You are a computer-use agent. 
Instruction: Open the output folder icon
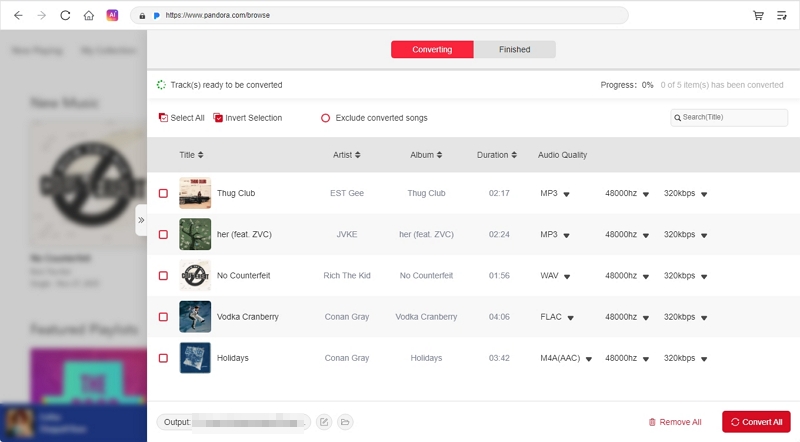click(x=345, y=422)
